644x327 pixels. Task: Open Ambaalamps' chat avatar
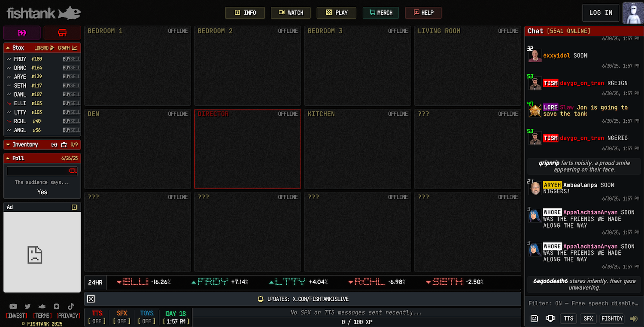click(x=535, y=188)
